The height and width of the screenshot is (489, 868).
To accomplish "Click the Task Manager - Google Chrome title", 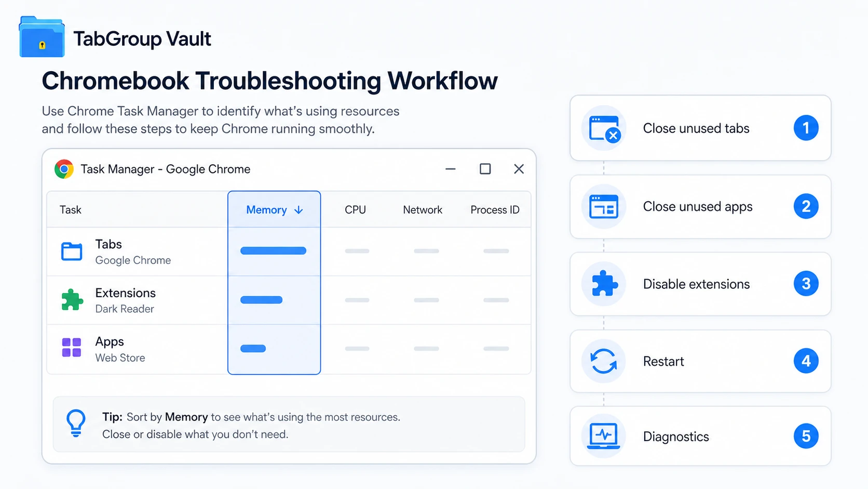I will 165,169.
